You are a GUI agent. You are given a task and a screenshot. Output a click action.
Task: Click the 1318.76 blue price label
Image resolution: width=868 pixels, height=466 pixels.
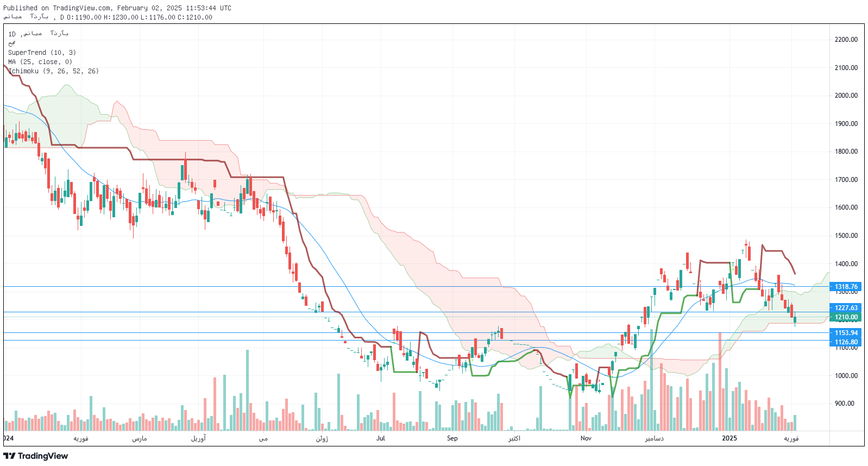click(x=846, y=287)
